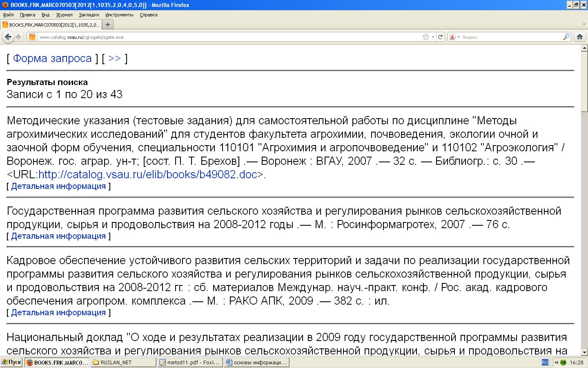Image resolution: width=588 pixels, height=368 pixels.
Task: Click the RU language indicator in the tray
Action: (x=545, y=362)
